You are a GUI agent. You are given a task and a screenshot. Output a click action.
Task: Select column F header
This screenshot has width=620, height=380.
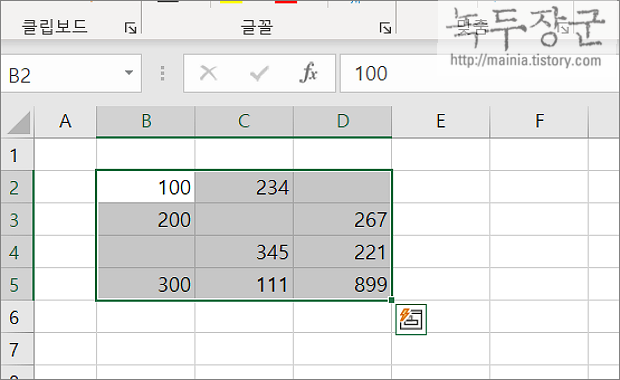click(539, 121)
